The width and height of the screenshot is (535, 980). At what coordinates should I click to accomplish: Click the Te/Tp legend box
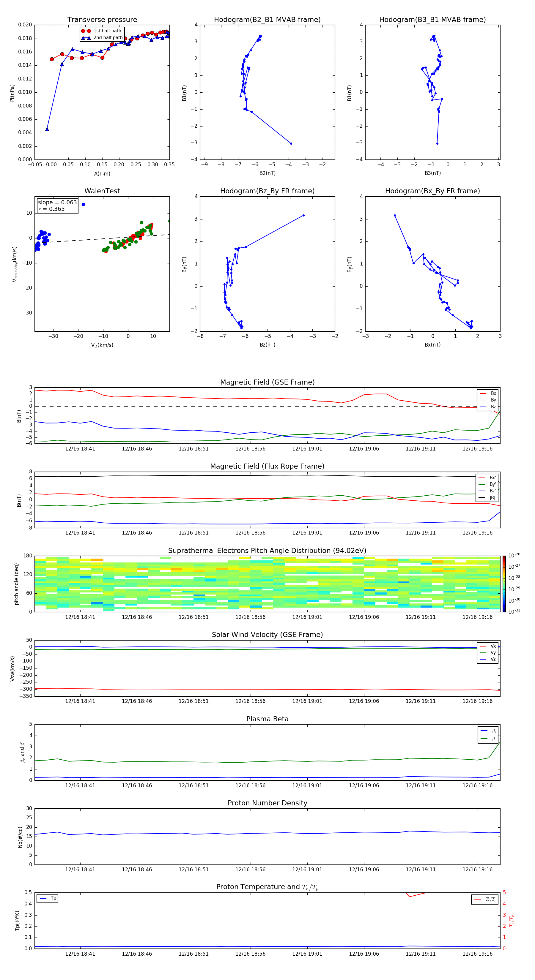tap(485, 900)
